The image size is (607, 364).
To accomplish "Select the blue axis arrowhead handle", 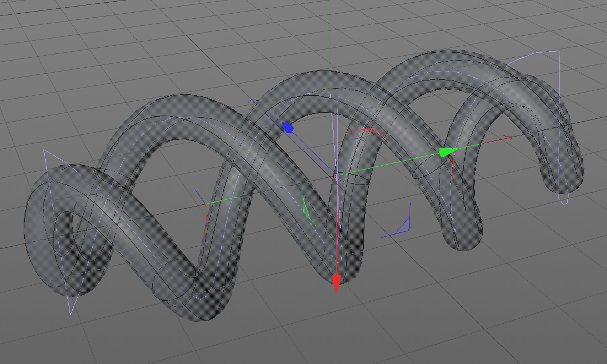I will 287,127.
